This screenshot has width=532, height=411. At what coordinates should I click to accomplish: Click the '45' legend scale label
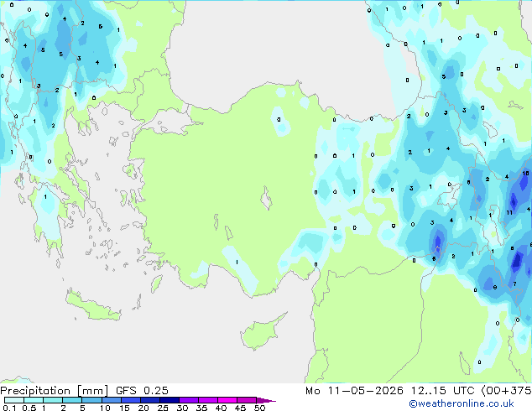click(240, 408)
